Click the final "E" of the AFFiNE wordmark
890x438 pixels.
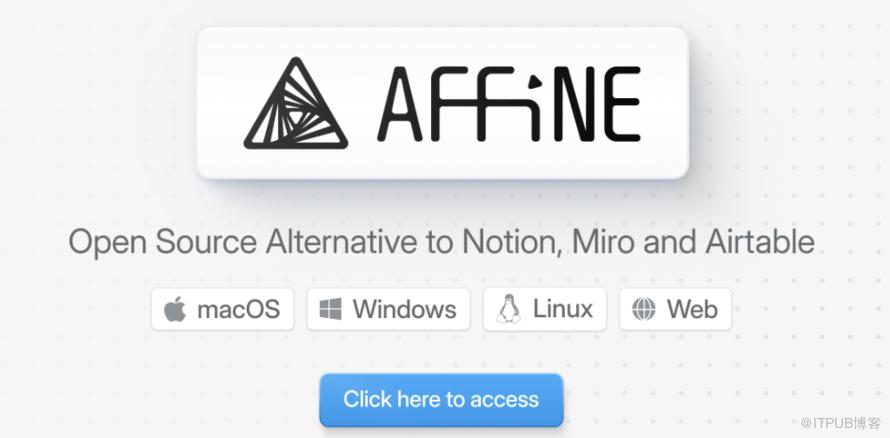coord(622,104)
